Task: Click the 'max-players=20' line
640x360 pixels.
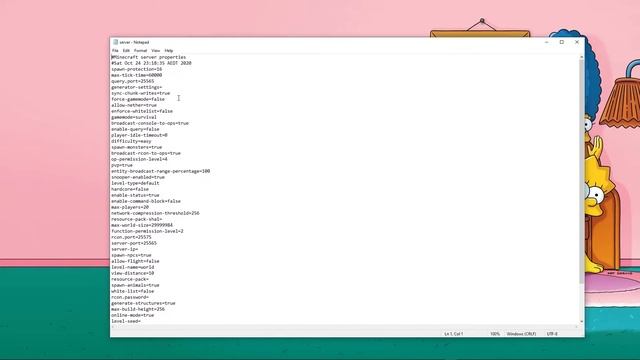Action: tap(130, 207)
